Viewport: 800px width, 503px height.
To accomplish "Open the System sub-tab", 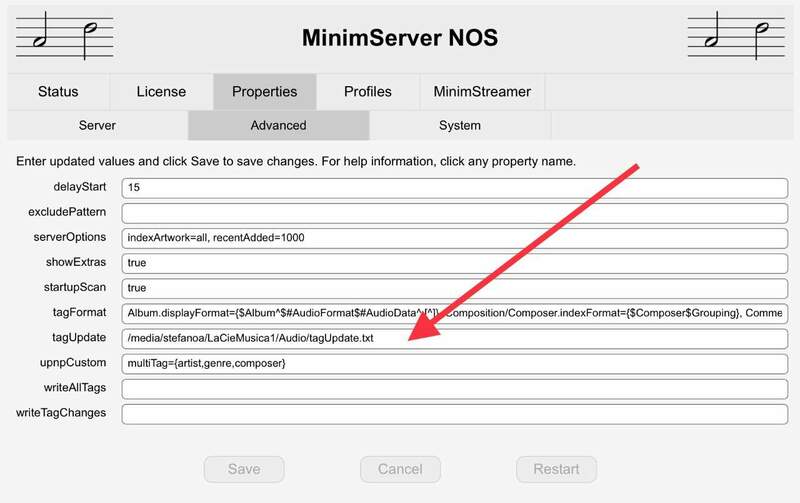I will pyautogui.click(x=460, y=125).
